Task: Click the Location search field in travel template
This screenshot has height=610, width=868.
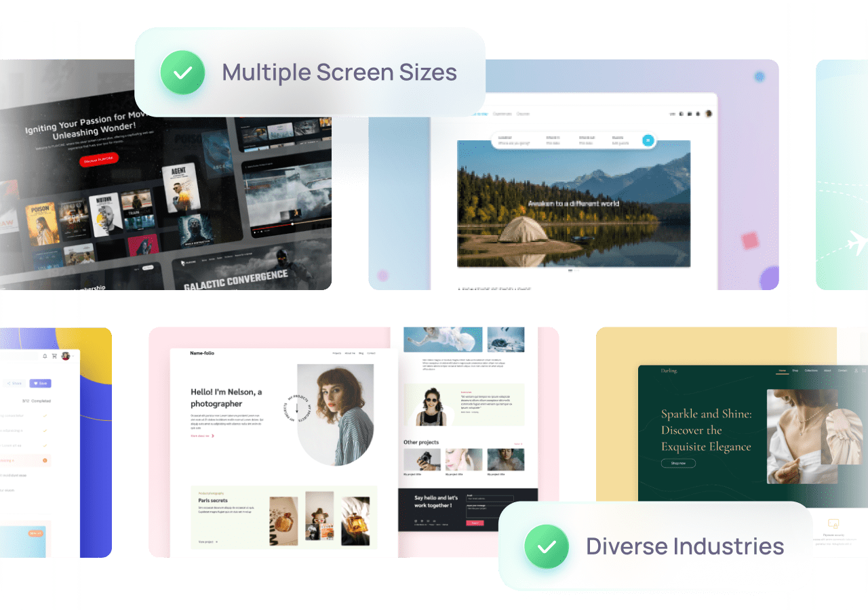Action: [x=515, y=140]
